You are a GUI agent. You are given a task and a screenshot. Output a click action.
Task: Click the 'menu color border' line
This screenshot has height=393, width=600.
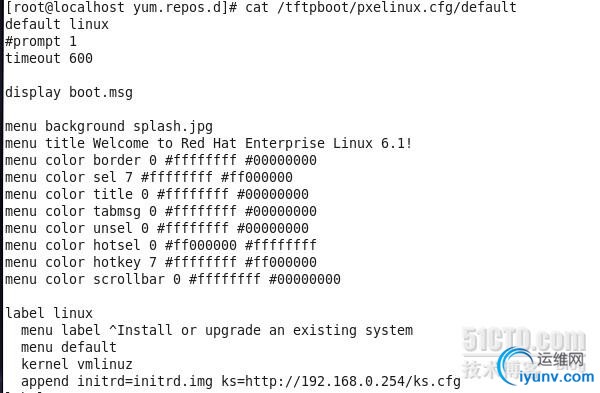tap(161, 160)
